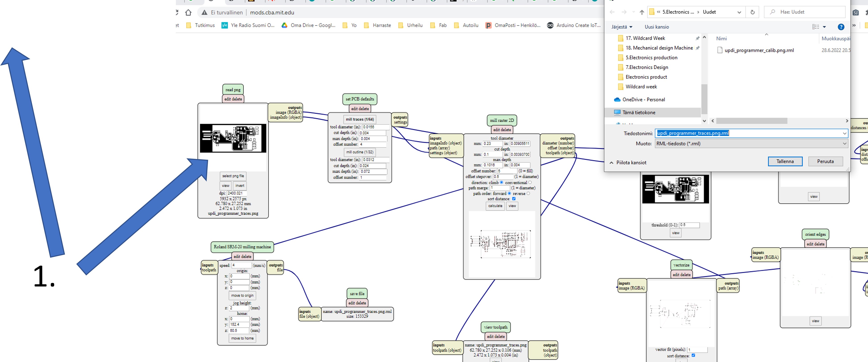Click the view toolpath module title
Viewport: 868px width, 362px height.
click(x=495, y=327)
